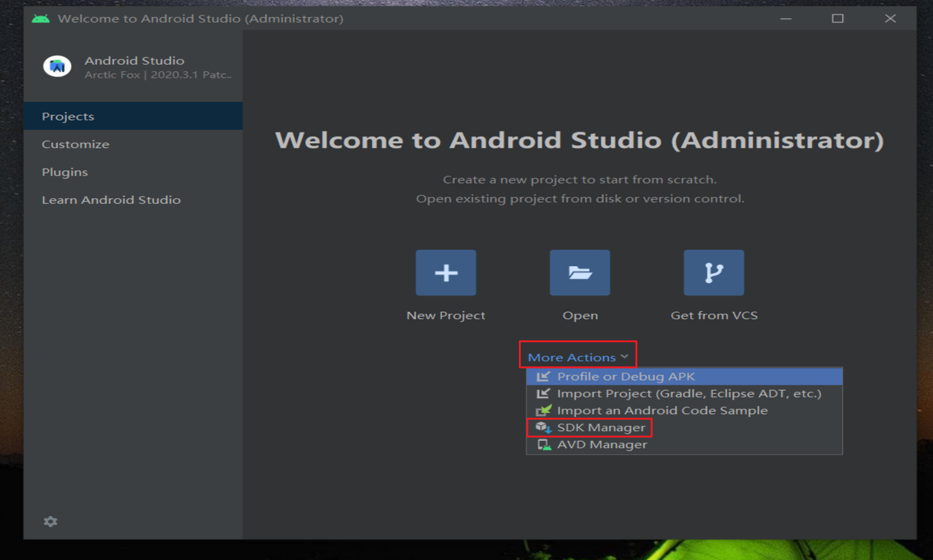Select Import an Android Code Sample
This screenshot has height=560, width=933.
coord(662,410)
